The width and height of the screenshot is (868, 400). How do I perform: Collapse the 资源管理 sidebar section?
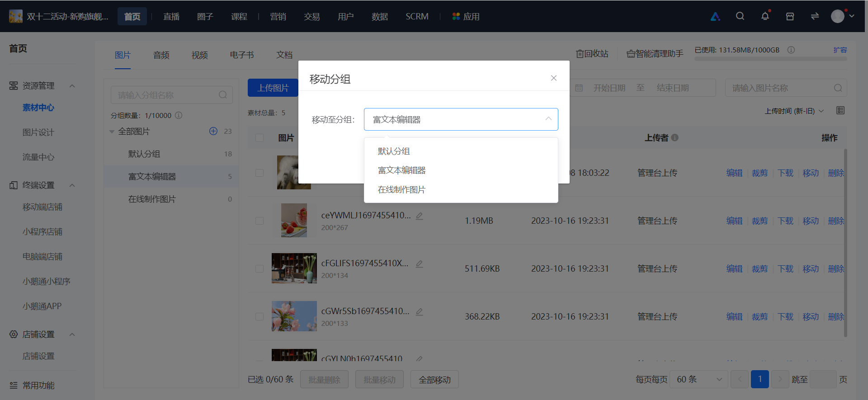coord(72,85)
